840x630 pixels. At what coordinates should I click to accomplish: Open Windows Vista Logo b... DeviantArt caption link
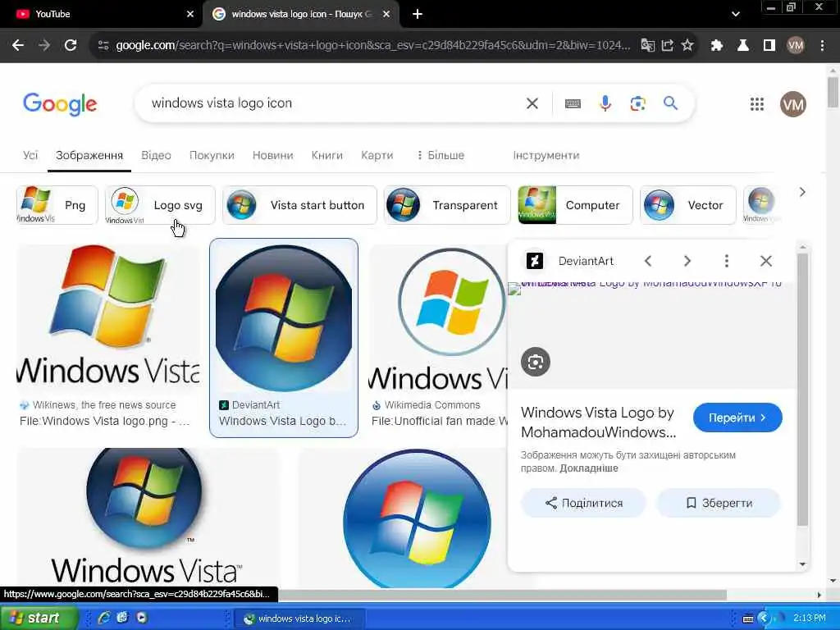click(x=282, y=421)
